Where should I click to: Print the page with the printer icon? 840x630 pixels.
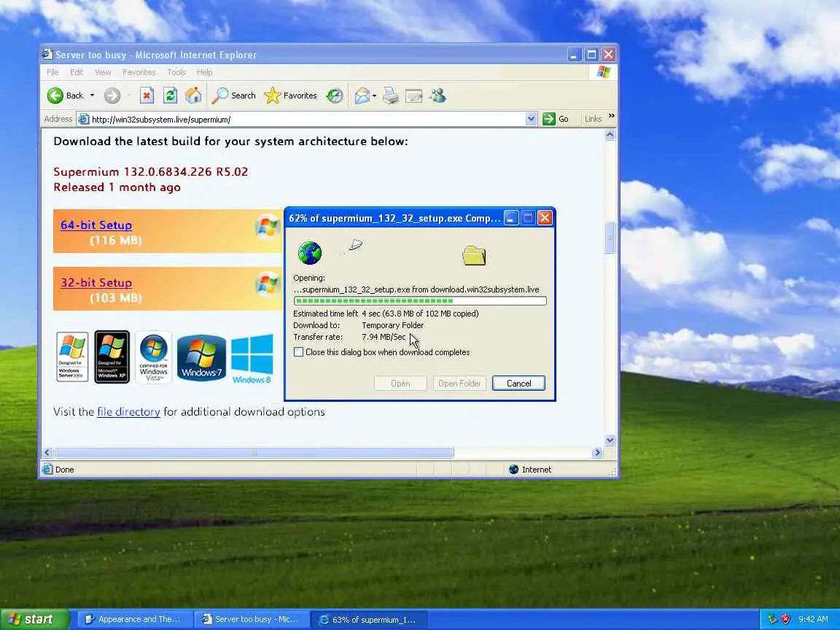(x=391, y=96)
